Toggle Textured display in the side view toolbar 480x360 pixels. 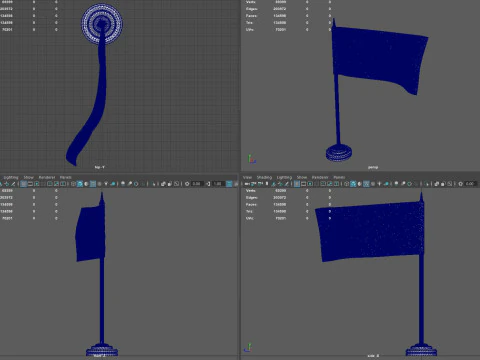pos(373,184)
